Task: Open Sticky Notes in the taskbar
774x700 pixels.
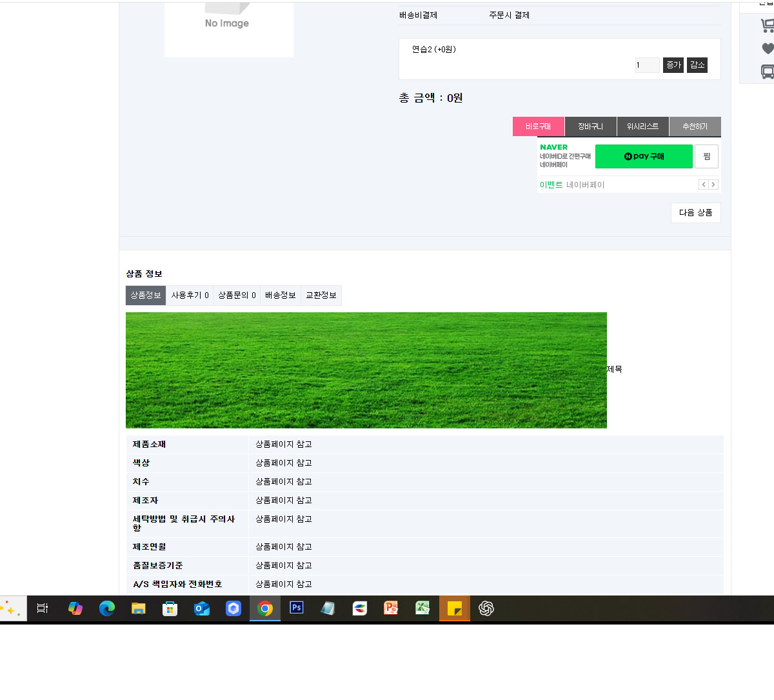Action: (455, 608)
